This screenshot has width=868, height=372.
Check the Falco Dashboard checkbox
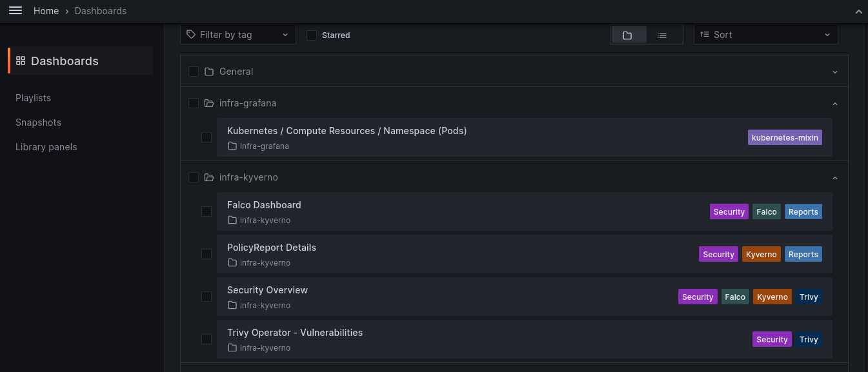click(x=207, y=211)
